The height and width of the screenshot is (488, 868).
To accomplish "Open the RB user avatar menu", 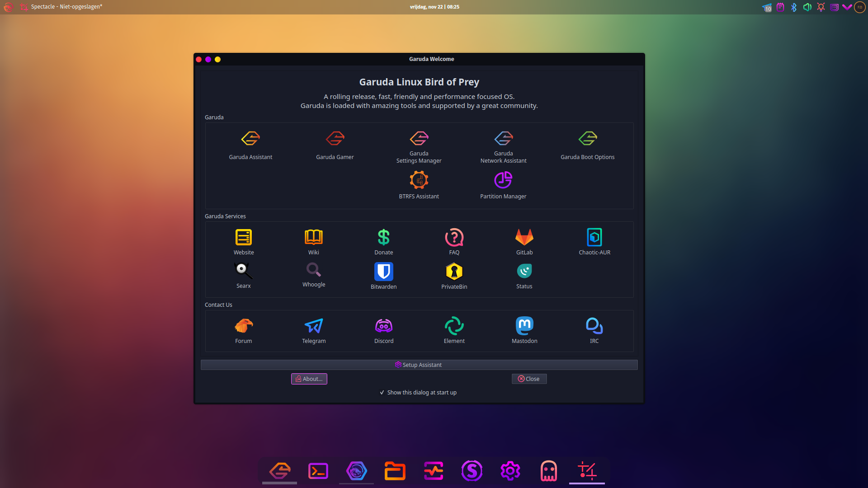I will point(860,7).
